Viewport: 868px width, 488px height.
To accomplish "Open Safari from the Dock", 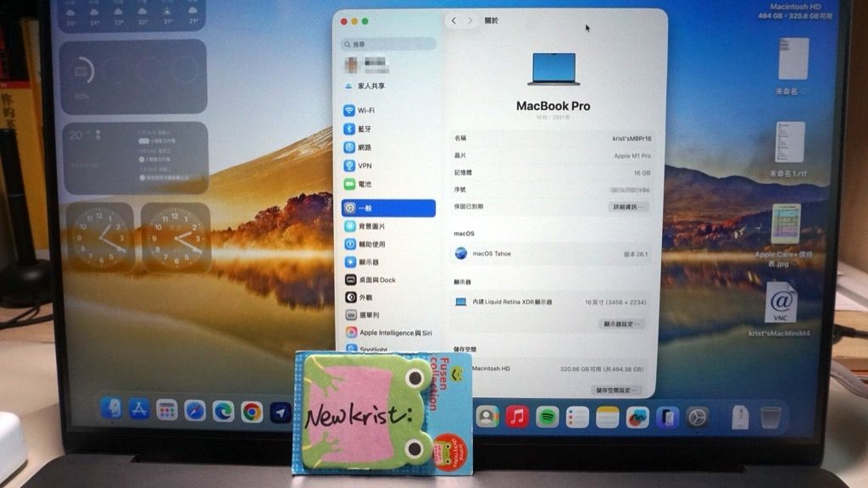I will coord(195,411).
